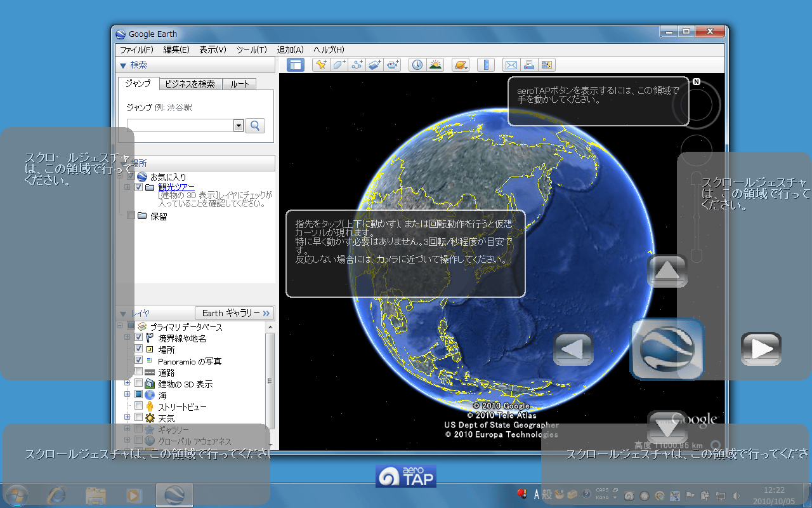Click Google Earth taskbar button
812x508 pixels.
click(174, 495)
